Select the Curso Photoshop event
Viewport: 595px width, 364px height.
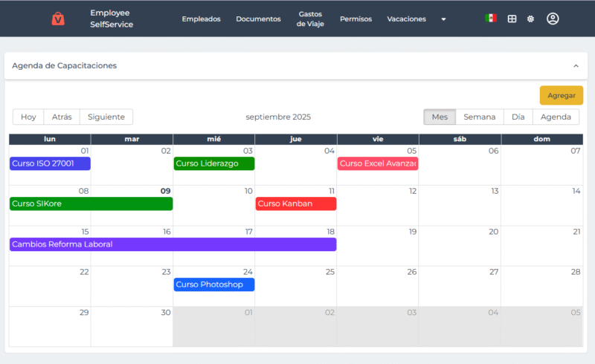[214, 285]
